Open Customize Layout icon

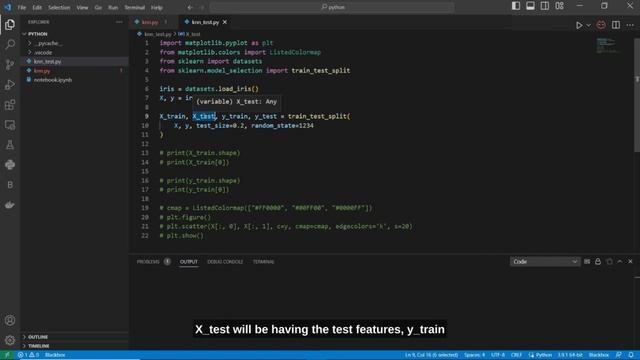pyautogui.click(x=560, y=6)
